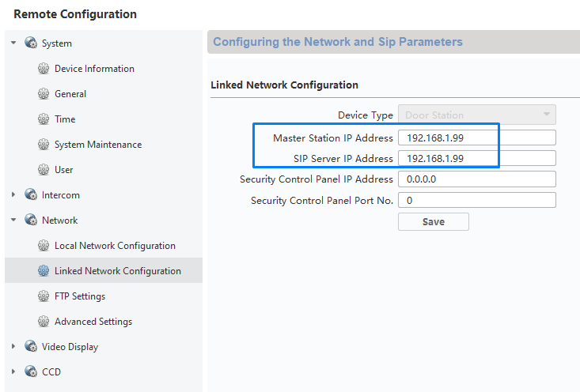The height and width of the screenshot is (392, 580).
Task: Collapse the System tree node
Action: (x=13, y=43)
